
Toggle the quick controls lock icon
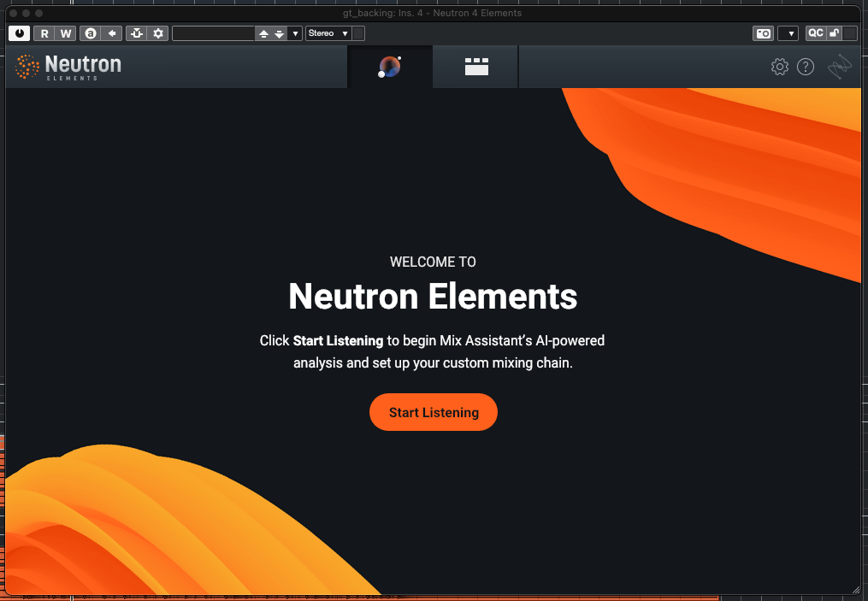pyautogui.click(x=834, y=33)
